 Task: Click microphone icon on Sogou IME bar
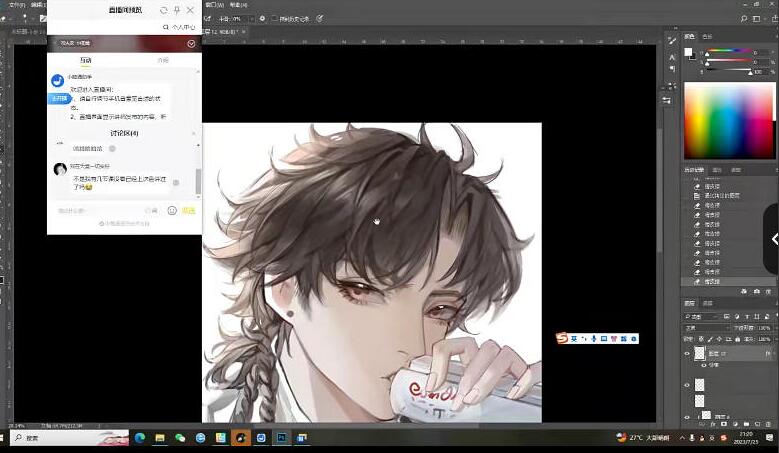point(594,339)
